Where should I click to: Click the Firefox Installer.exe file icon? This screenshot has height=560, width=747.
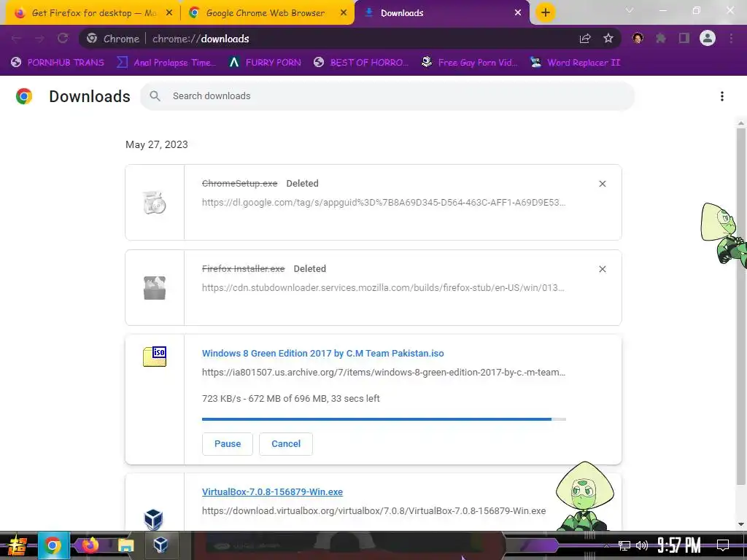click(x=155, y=287)
